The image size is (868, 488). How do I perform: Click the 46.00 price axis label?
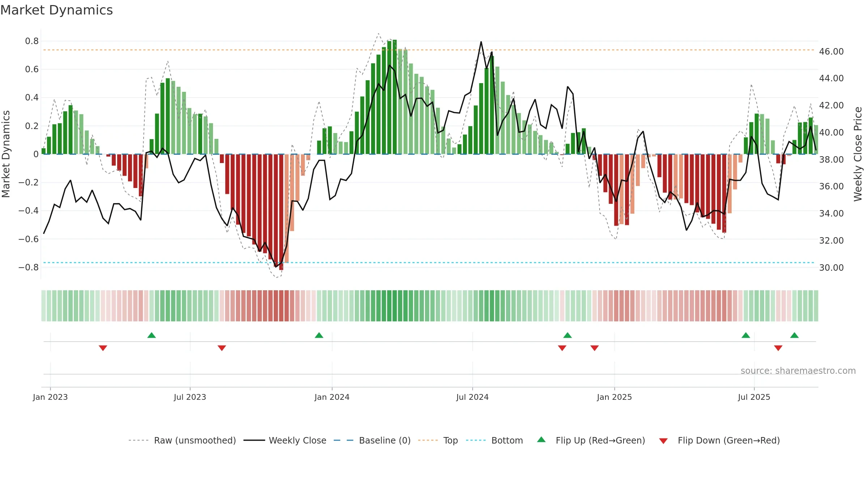coord(831,52)
